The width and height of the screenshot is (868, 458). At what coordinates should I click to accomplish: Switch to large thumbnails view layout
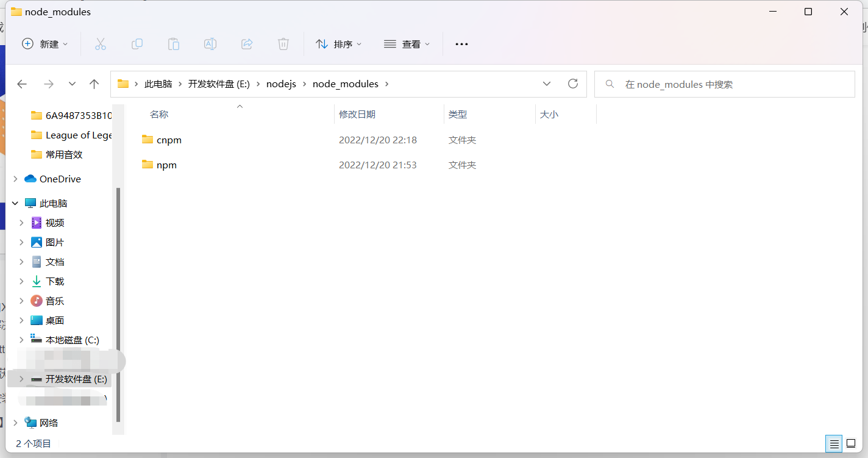tap(851, 443)
